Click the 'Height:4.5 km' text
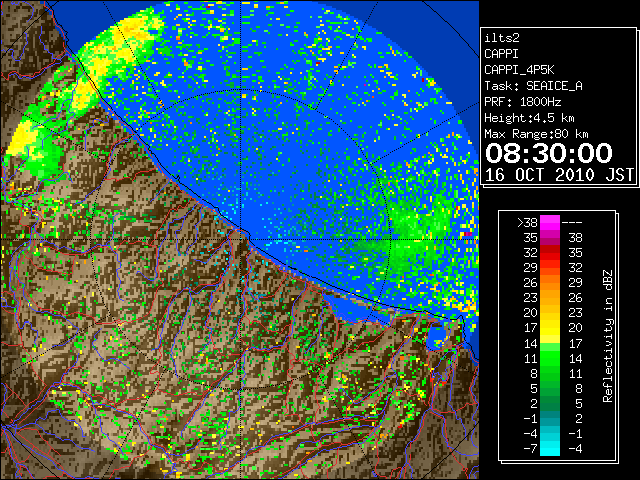The image size is (640, 480). pos(529,118)
